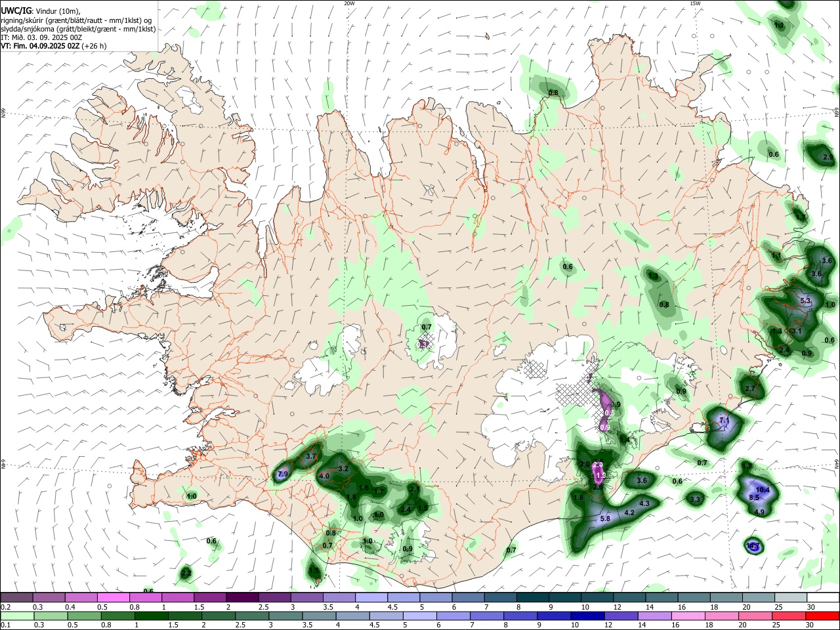Click the 3.1 value in the eastern cluster

pos(797,331)
